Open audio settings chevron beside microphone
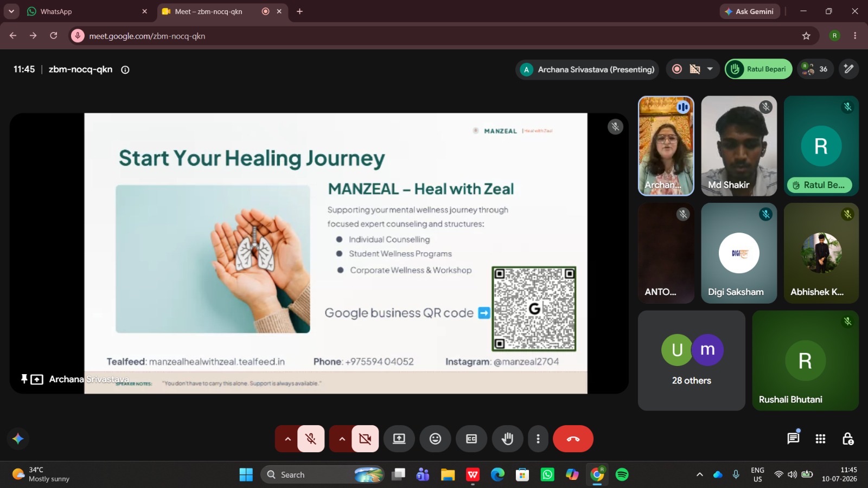This screenshot has width=868, height=488. (288, 439)
